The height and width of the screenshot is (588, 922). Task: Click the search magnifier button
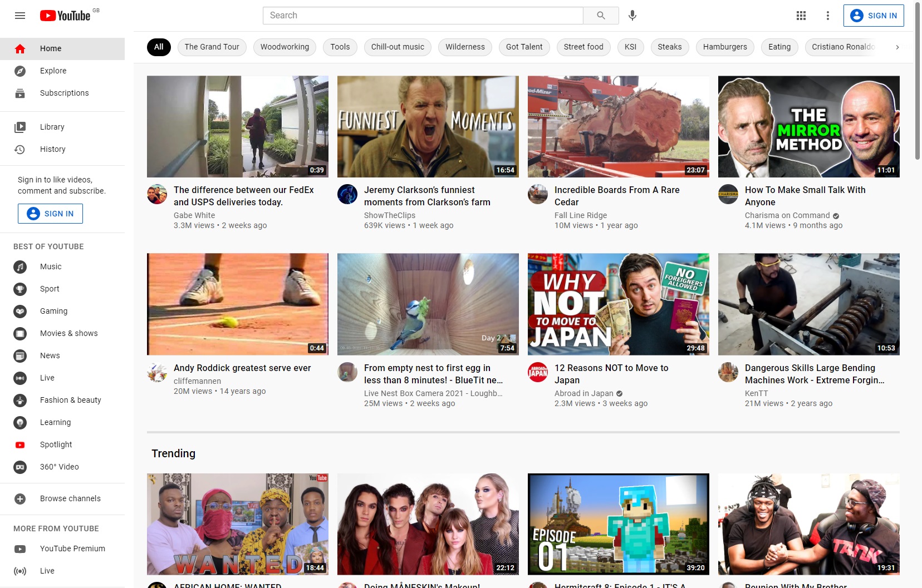click(x=601, y=16)
